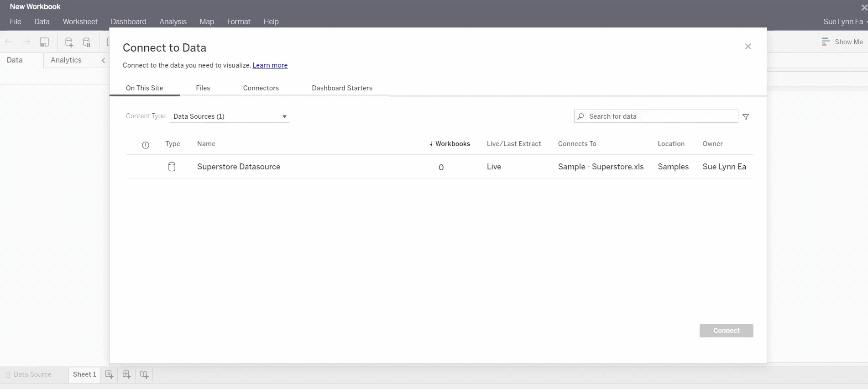Select the Superstore Datasource row
This screenshot has height=389, width=868.
(x=239, y=167)
